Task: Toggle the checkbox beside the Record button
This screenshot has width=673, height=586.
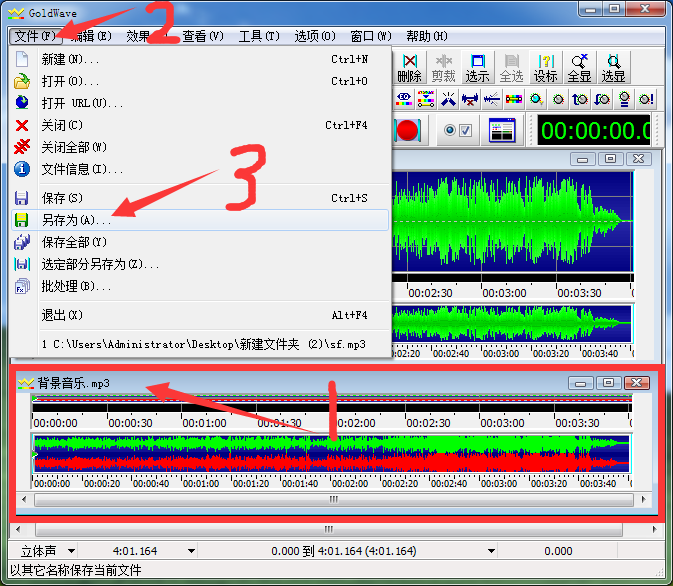Action: point(464,130)
